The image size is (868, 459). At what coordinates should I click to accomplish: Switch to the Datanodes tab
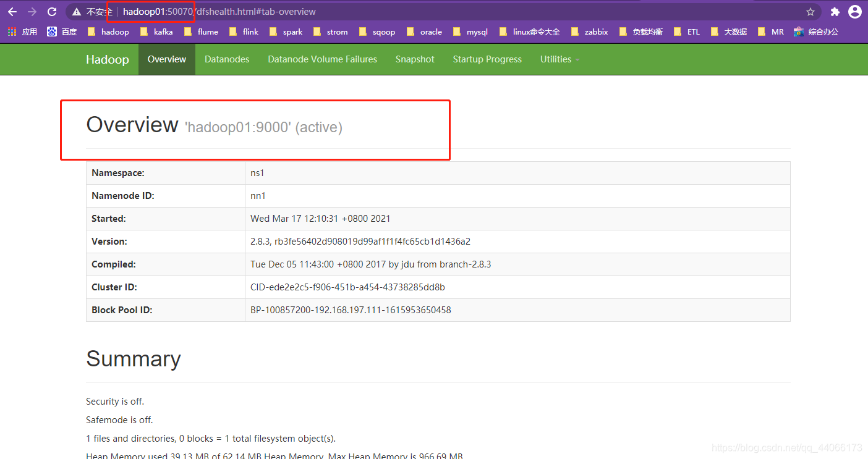[x=227, y=59]
